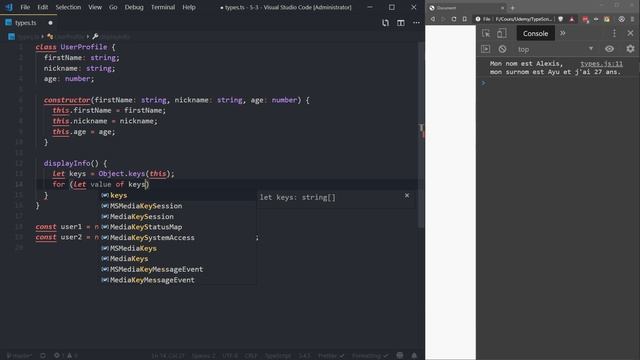The width and height of the screenshot is (640, 360).
Task: Click the browser back arrow
Action: click(433, 19)
